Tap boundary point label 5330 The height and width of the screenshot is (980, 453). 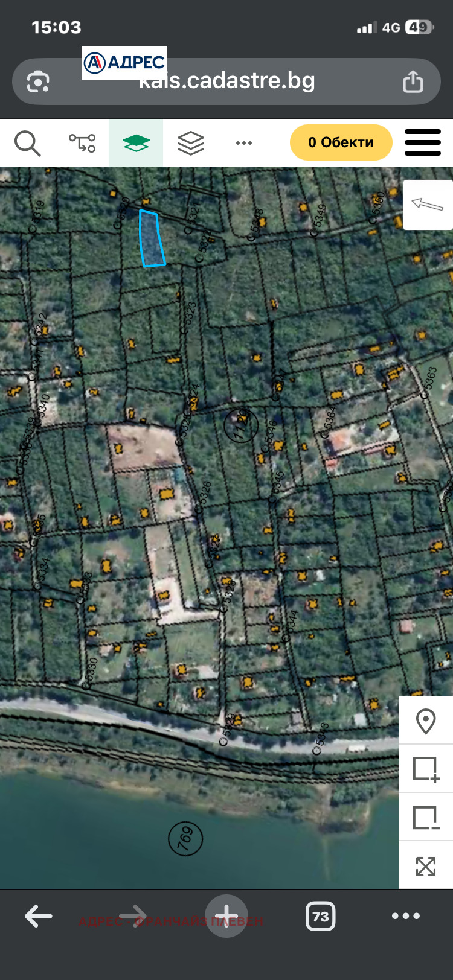click(91, 670)
